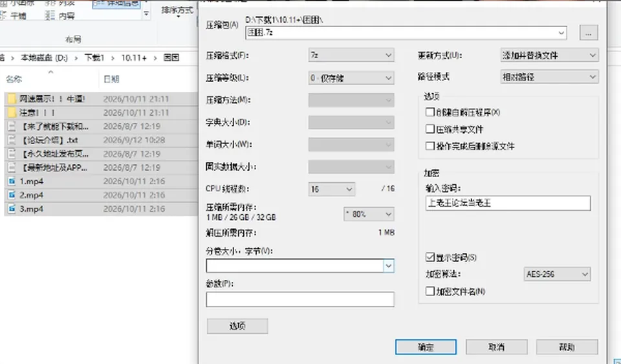The image size is (621, 364).
Task: Click 团团 breadcrumb segment
Action: coord(171,58)
